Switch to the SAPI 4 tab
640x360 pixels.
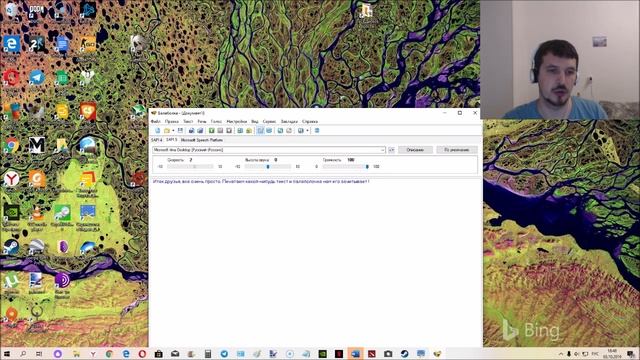tap(157, 140)
